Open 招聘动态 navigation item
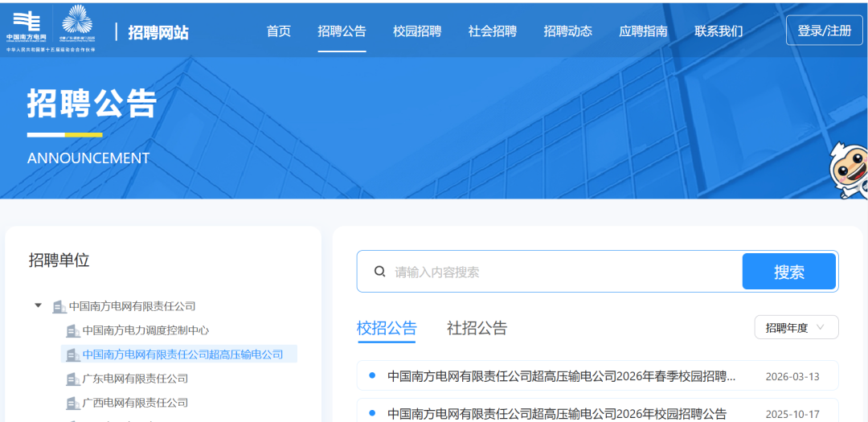This screenshot has height=422, width=868. pyautogui.click(x=568, y=31)
